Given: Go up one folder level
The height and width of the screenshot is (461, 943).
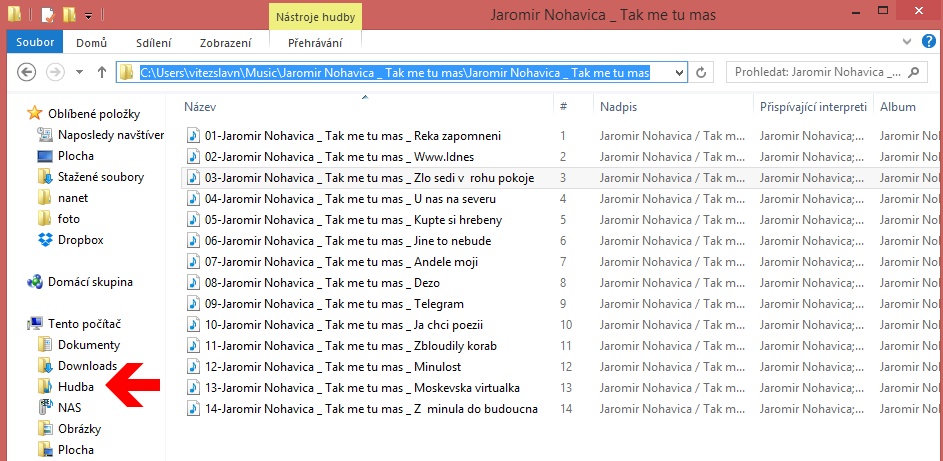Looking at the screenshot, I should pos(102,72).
